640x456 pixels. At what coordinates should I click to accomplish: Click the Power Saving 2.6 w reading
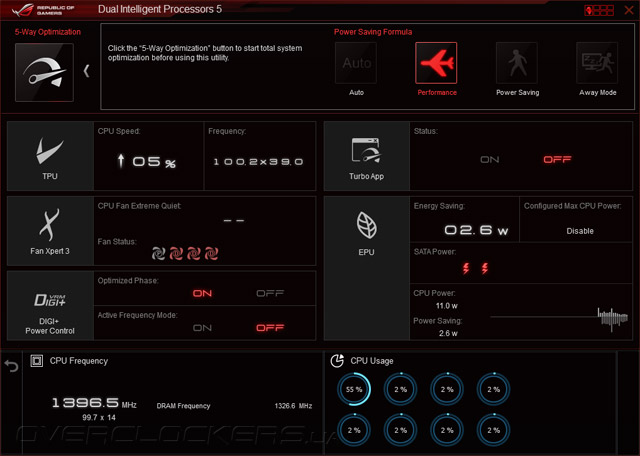(x=448, y=334)
